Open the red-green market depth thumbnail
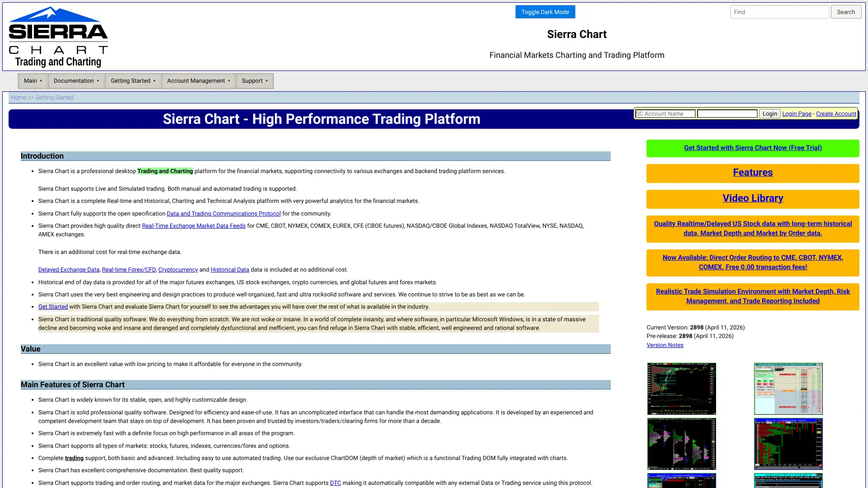 pos(788,444)
